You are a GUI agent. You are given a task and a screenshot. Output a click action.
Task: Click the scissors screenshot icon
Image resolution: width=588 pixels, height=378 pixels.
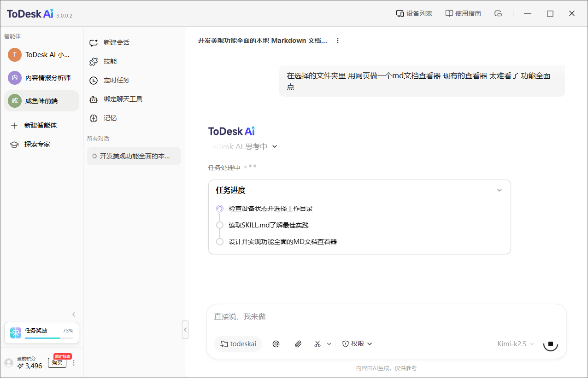click(318, 343)
